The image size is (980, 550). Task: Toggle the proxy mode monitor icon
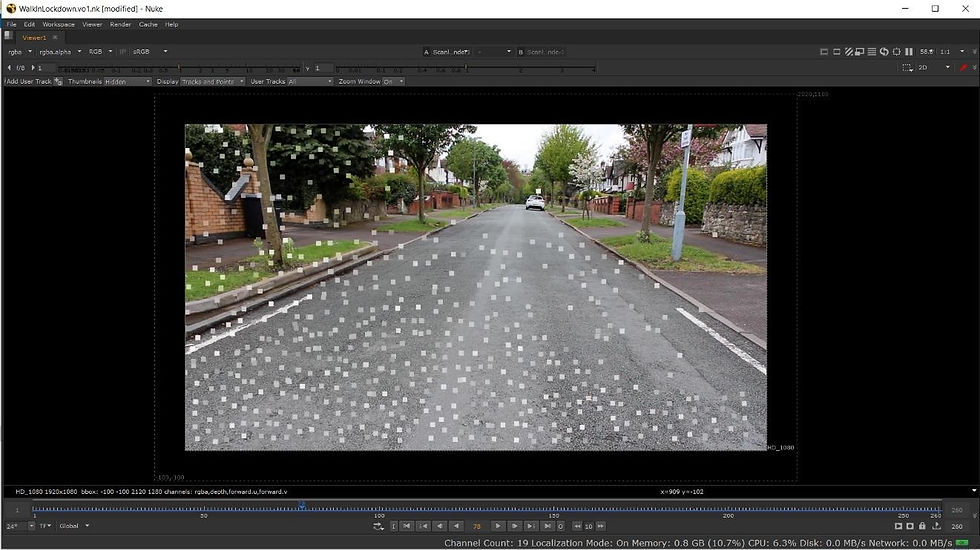pos(859,52)
